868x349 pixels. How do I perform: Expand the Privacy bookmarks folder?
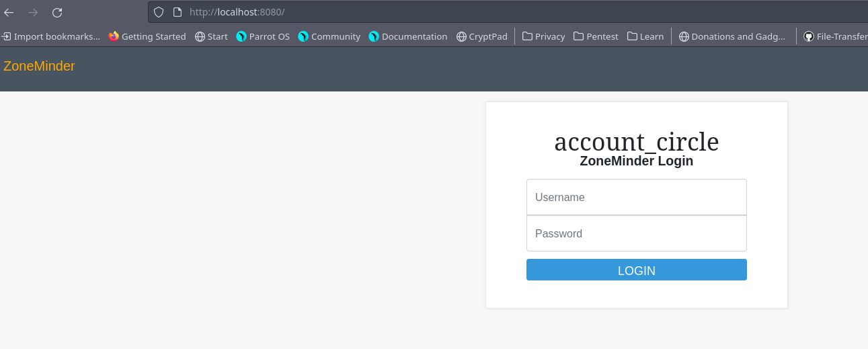click(x=543, y=36)
